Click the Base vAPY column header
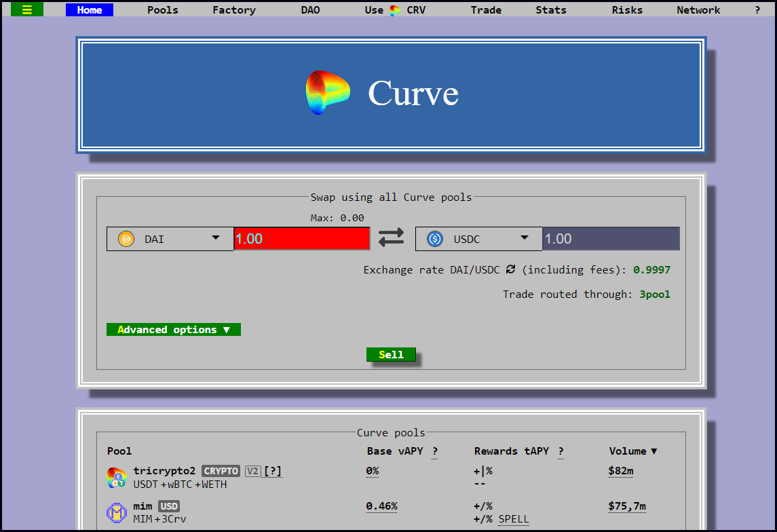The width and height of the screenshot is (777, 532). (x=395, y=451)
